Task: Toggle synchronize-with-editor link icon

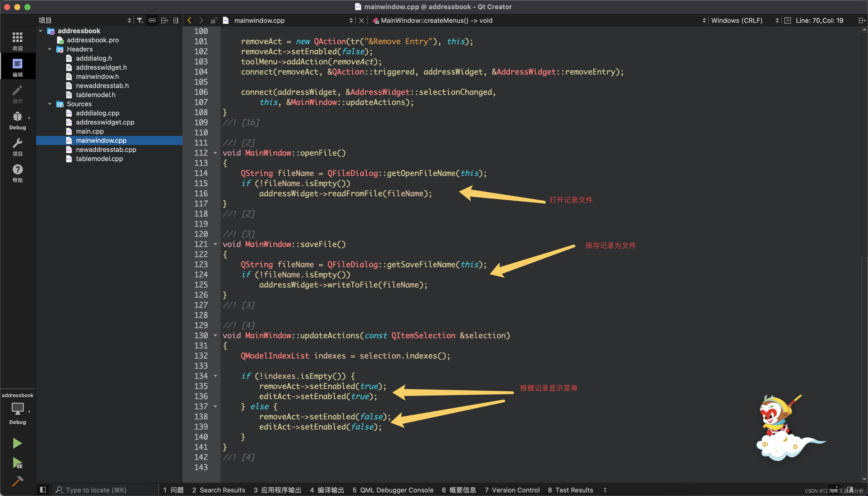Action: [152, 21]
